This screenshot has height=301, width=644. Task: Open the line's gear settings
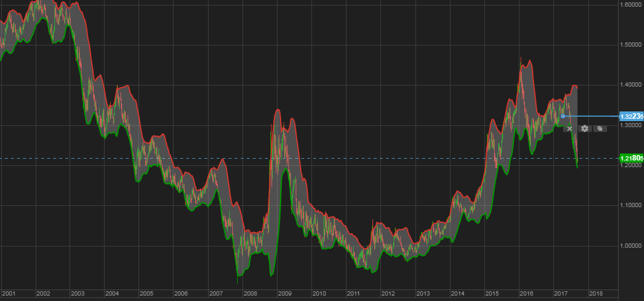[x=585, y=129]
